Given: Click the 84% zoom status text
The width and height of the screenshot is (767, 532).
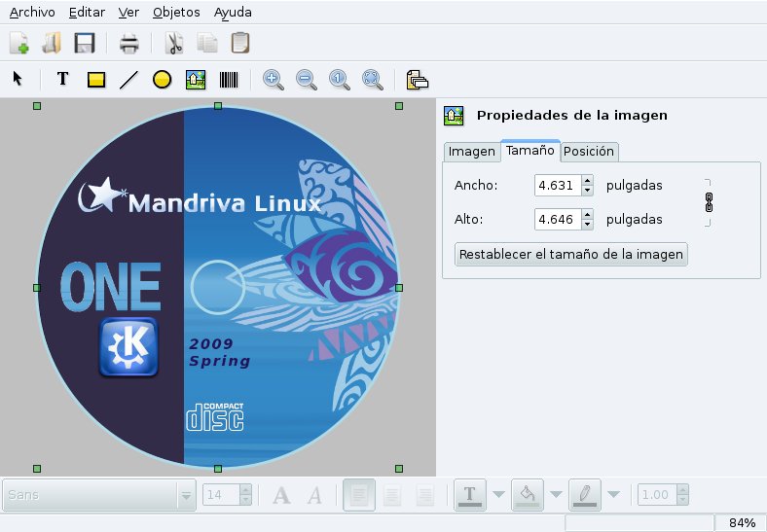Looking at the screenshot, I should (742, 522).
